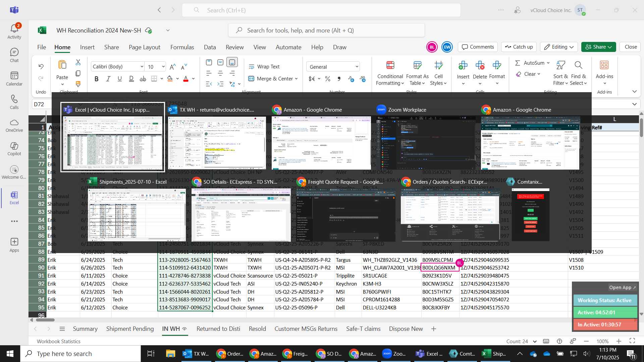Viewport: 644px width, 362px height.
Task: Open Calendar in Teams sidebar
Action: [x=14, y=79]
